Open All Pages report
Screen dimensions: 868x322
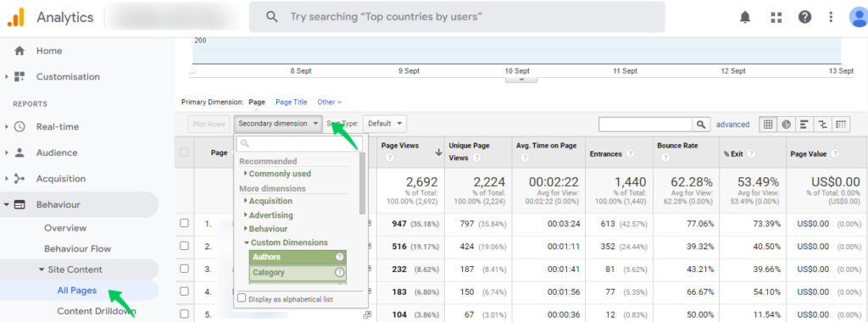click(77, 291)
